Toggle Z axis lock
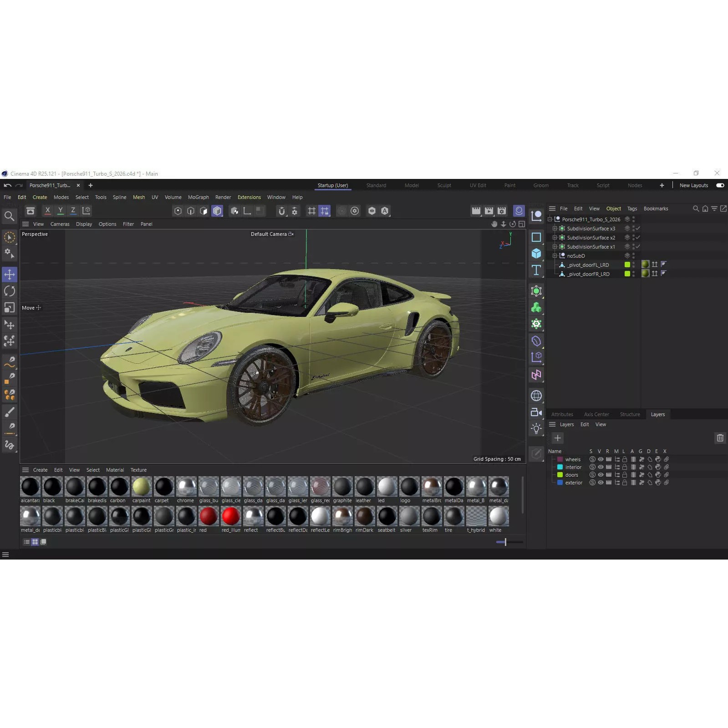 pyautogui.click(x=73, y=210)
